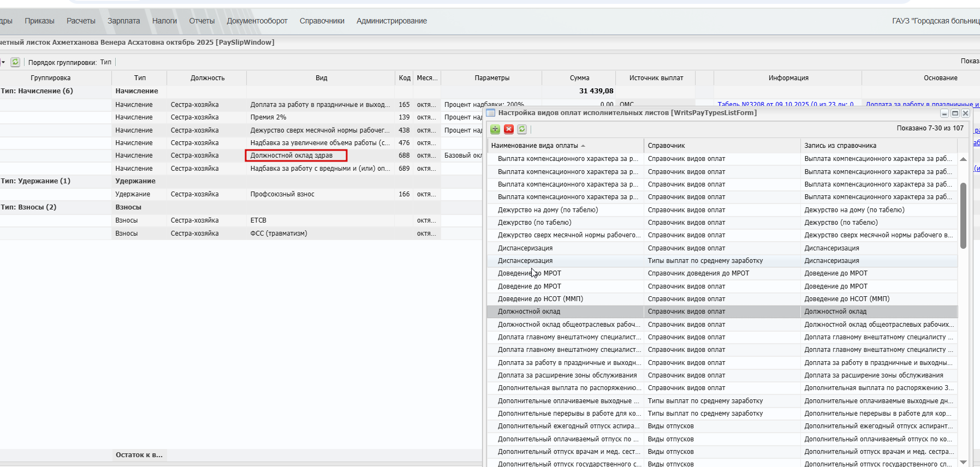Screen dimensions: 980x467
Task: Select the Профсоюзный взнос deduction row
Action: click(x=241, y=194)
